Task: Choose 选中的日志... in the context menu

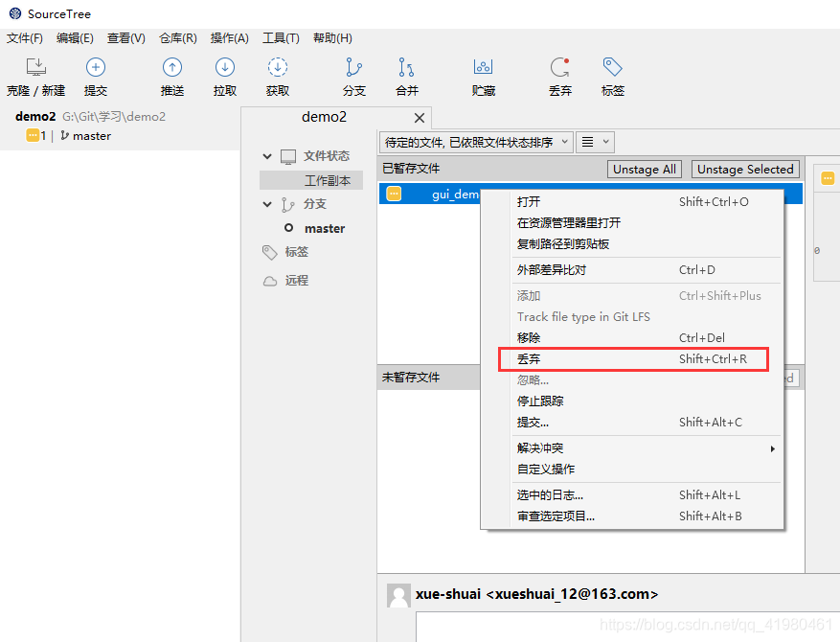Action: tap(632, 495)
